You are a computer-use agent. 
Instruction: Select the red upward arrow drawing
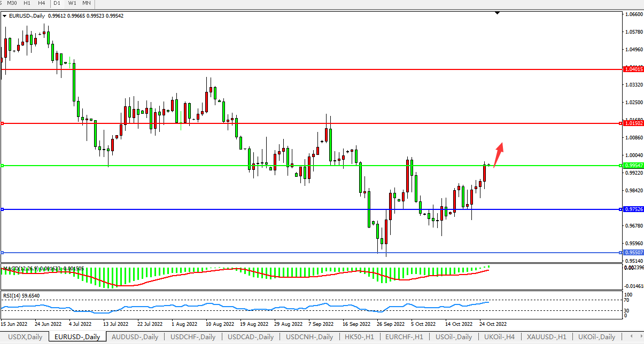(498, 154)
